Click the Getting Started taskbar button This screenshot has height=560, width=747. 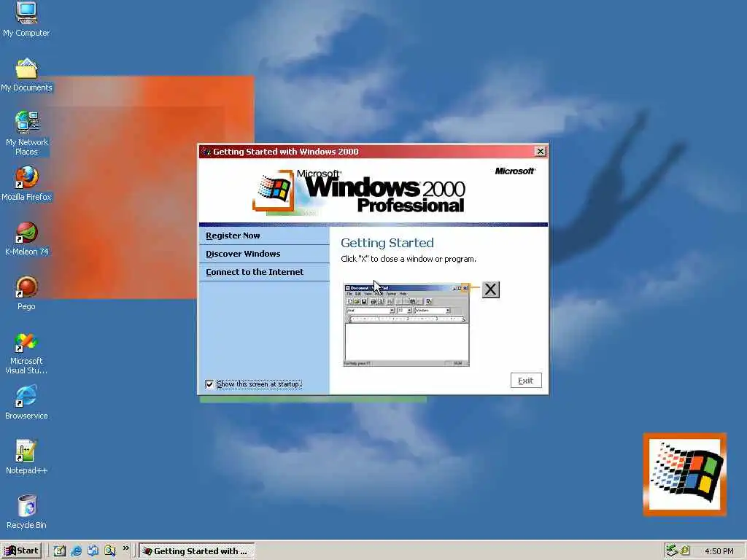click(x=197, y=551)
